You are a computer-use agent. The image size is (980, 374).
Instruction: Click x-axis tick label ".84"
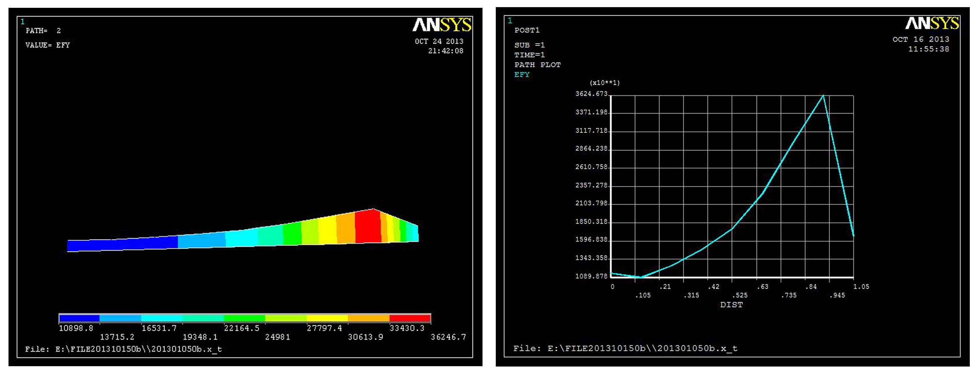[811, 287]
